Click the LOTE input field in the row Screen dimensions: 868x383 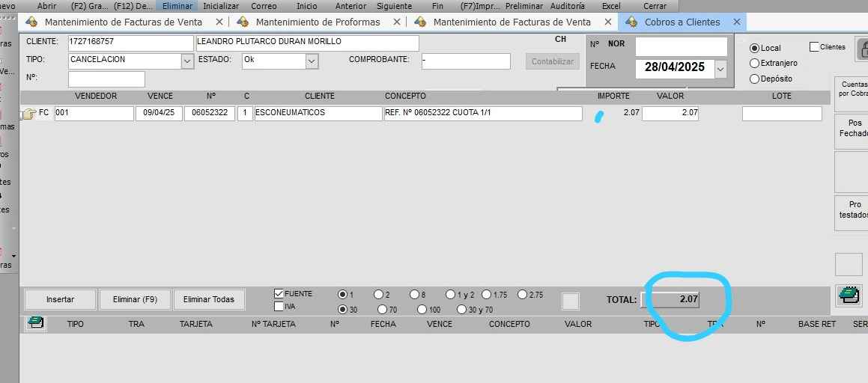coord(782,114)
